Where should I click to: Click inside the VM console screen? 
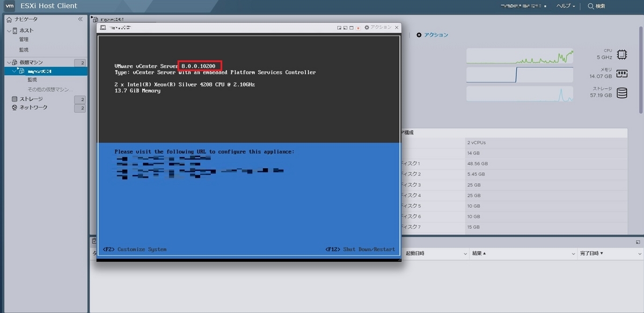(249, 147)
